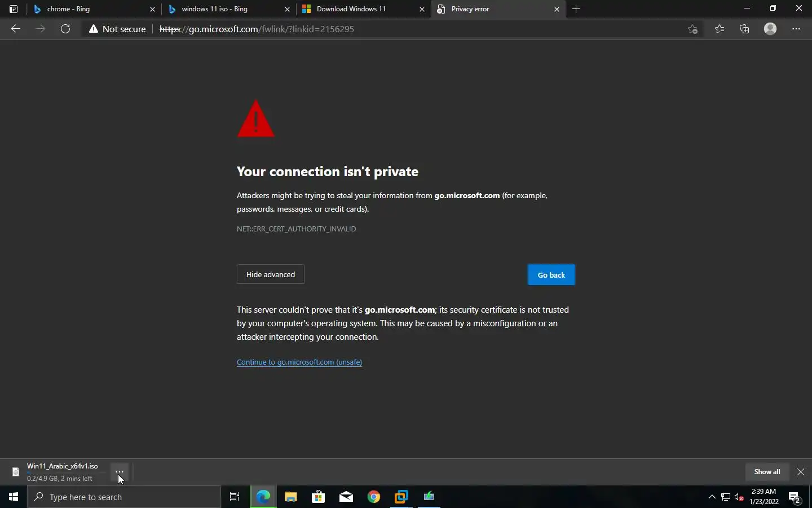812x508 pixels.
Task: Go back to the previous page arrow
Action: [16, 29]
